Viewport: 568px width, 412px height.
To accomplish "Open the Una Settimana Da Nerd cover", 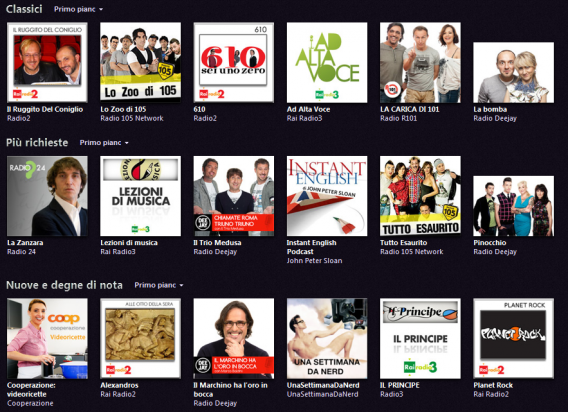I will pos(327,338).
